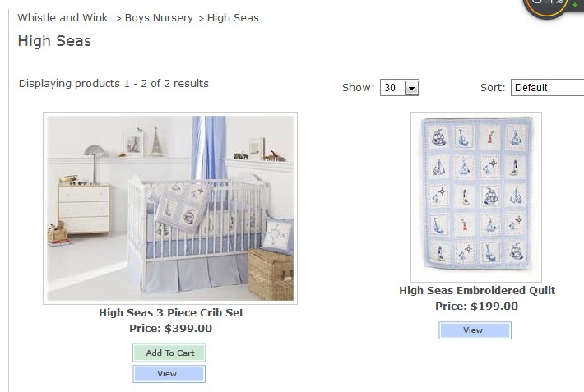The height and width of the screenshot is (392, 584).
Task: Navigate to Boys Nursery breadcrumb
Action: (x=159, y=17)
